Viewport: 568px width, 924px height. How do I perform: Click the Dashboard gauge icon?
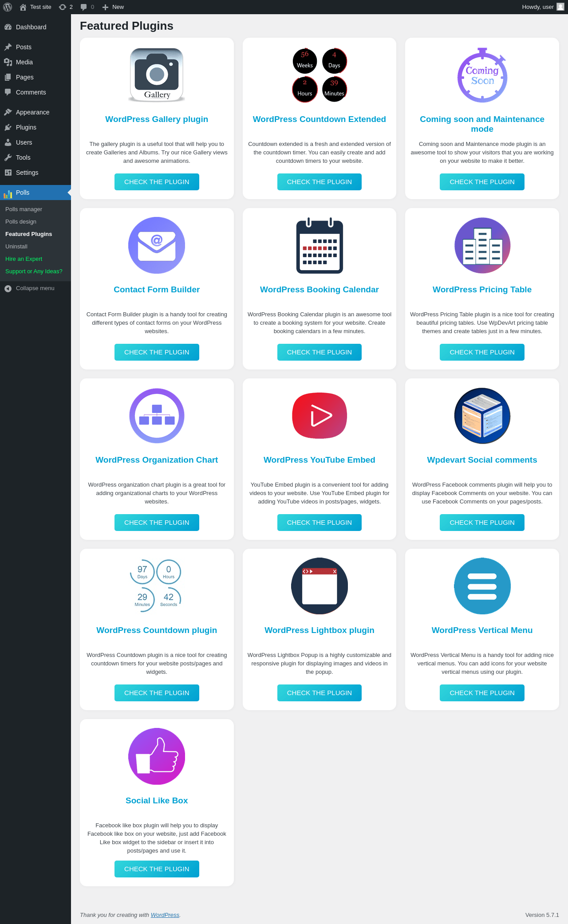pos(8,27)
